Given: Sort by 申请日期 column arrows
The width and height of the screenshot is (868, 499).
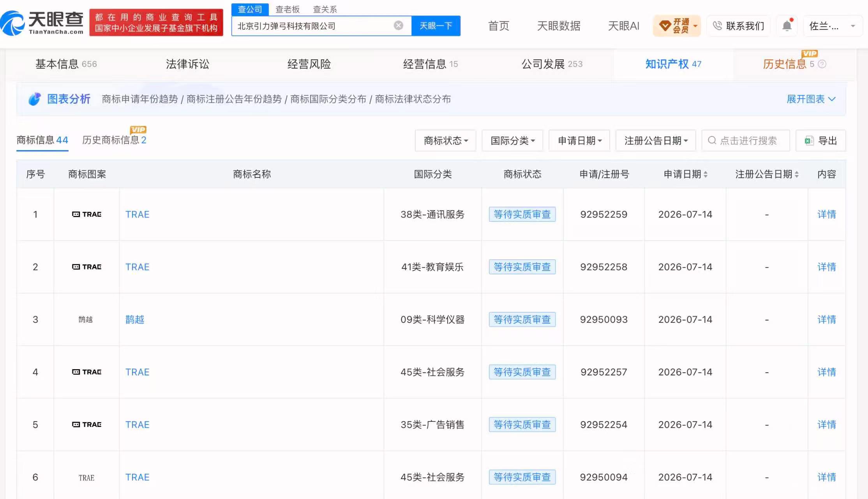Looking at the screenshot, I should (706, 174).
